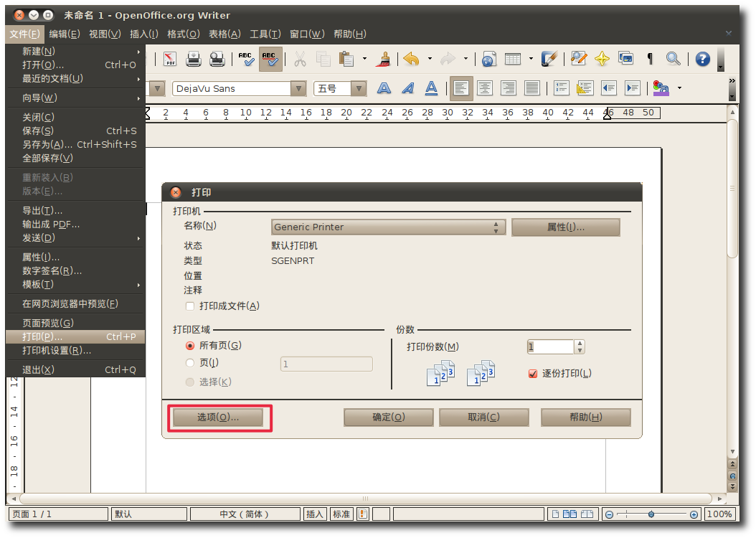
Task: Click the Insert Table icon
Action: [513, 60]
